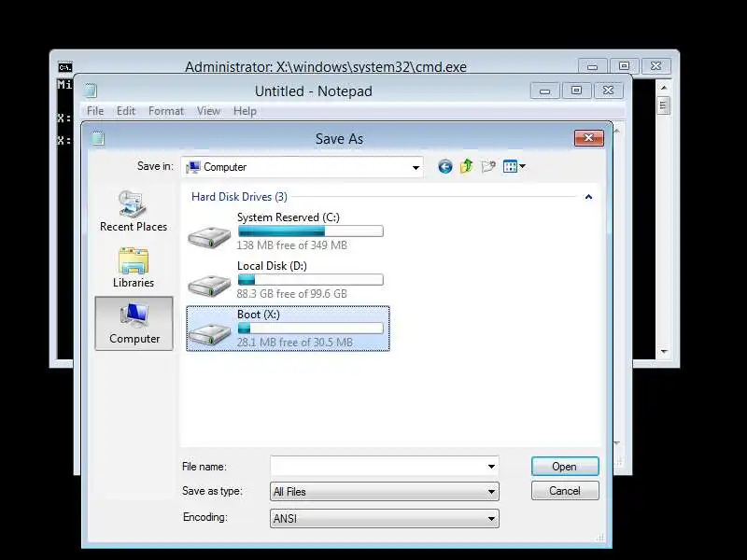Click the cmd.exe scrollbar up arrow
Screen dimensions: 747x560
pyautogui.click(x=664, y=88)
